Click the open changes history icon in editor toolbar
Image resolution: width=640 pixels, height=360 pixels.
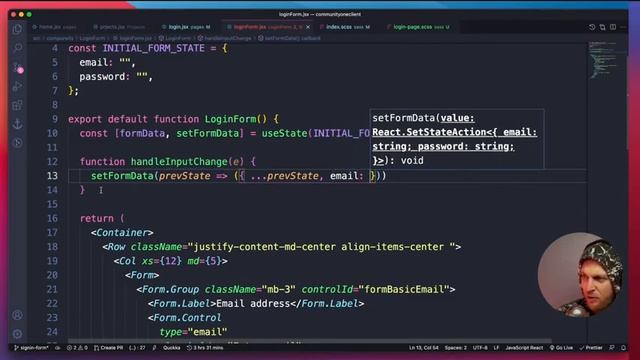click(592, 27)
